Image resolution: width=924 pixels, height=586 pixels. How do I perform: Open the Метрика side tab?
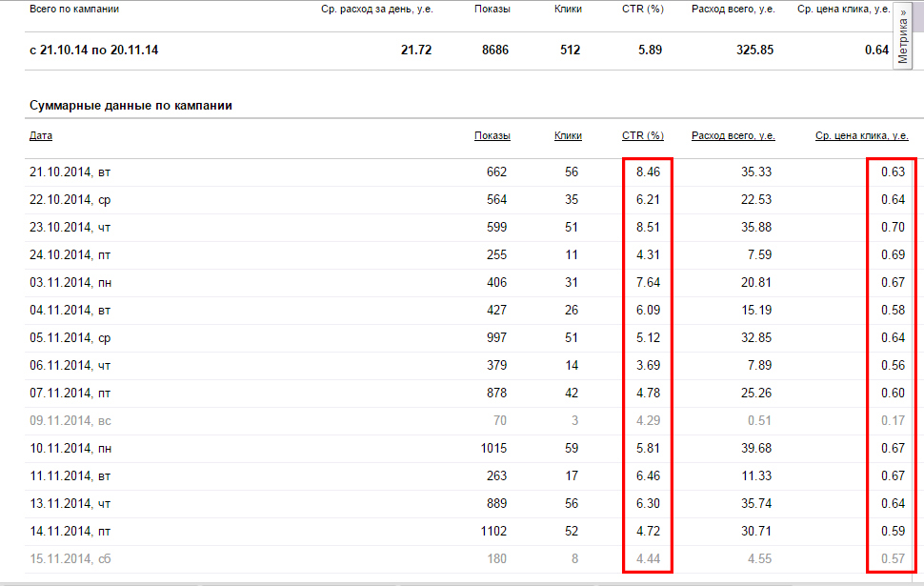tap(903, 36)
